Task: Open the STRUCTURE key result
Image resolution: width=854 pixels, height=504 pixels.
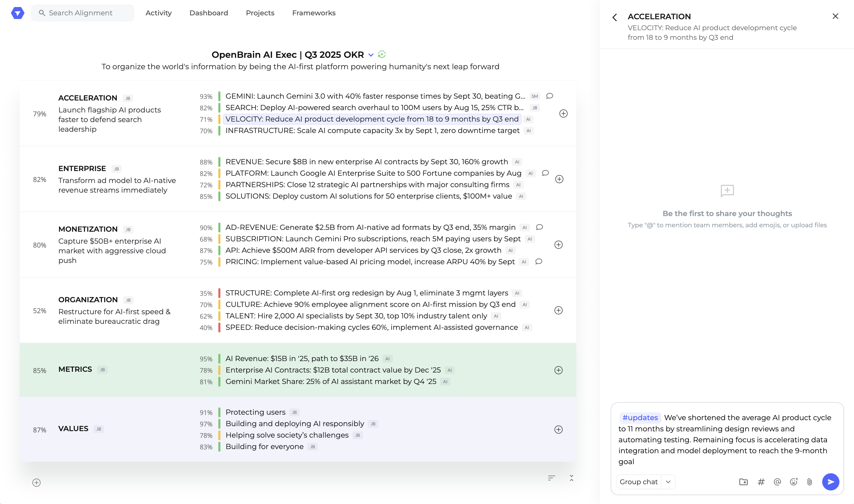Action: click(x=367, y=293)
